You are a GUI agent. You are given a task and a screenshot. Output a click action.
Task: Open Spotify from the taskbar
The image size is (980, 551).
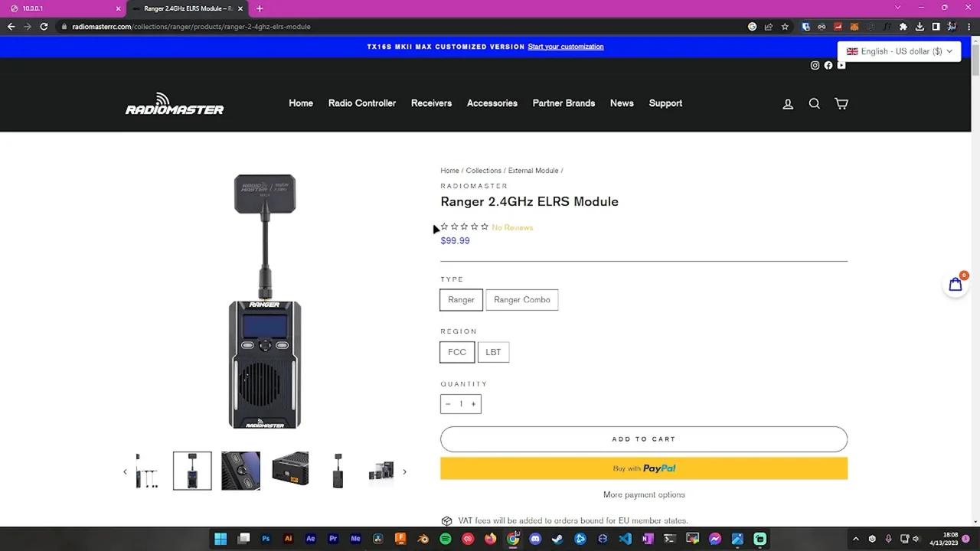tap(445, 538)
